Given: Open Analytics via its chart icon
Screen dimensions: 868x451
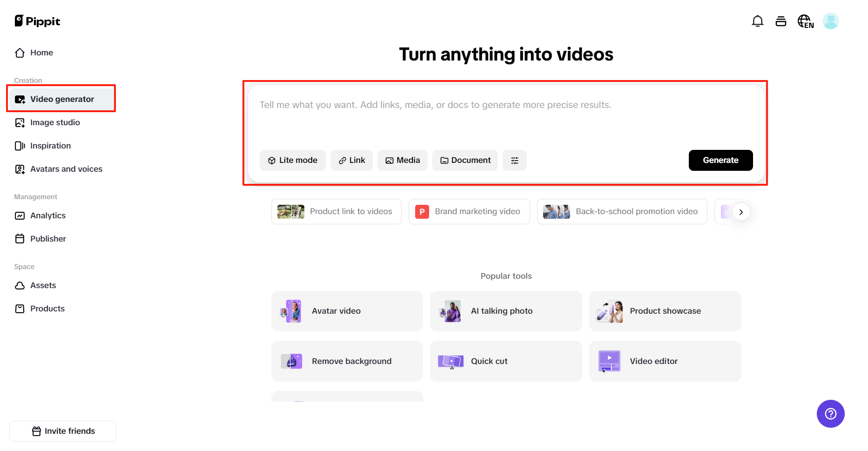Looking at the screenshot, I should click(x=20, y=215).
